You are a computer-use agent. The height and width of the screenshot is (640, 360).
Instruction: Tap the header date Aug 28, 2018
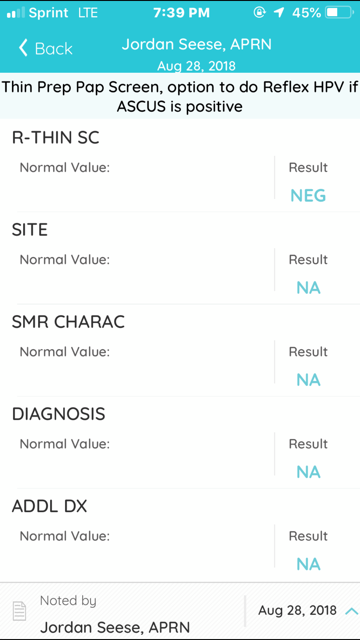click(x=196, y=66)
